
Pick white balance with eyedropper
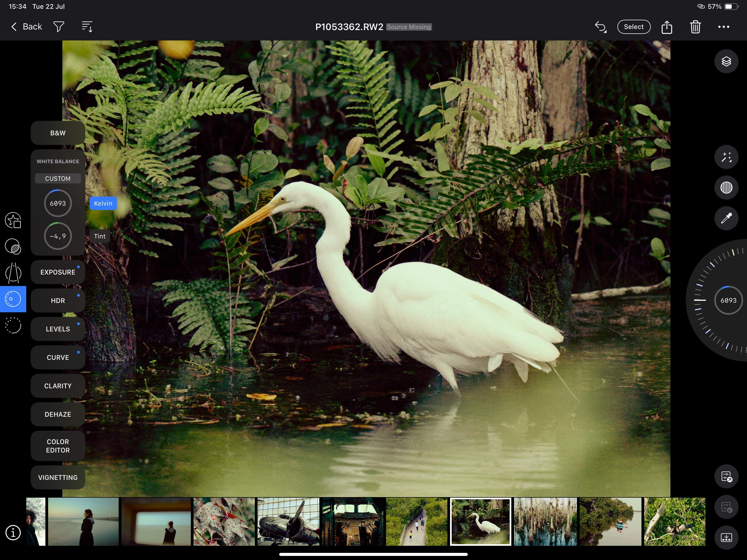pos(726,218)
